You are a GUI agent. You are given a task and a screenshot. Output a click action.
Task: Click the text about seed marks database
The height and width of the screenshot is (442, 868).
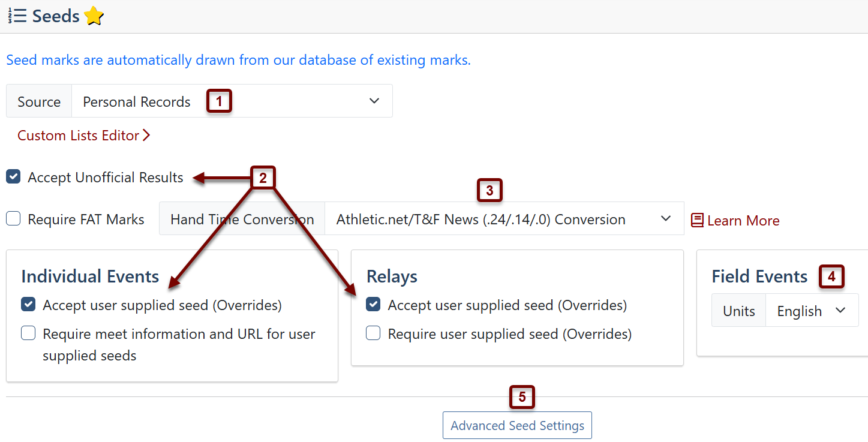239,60
